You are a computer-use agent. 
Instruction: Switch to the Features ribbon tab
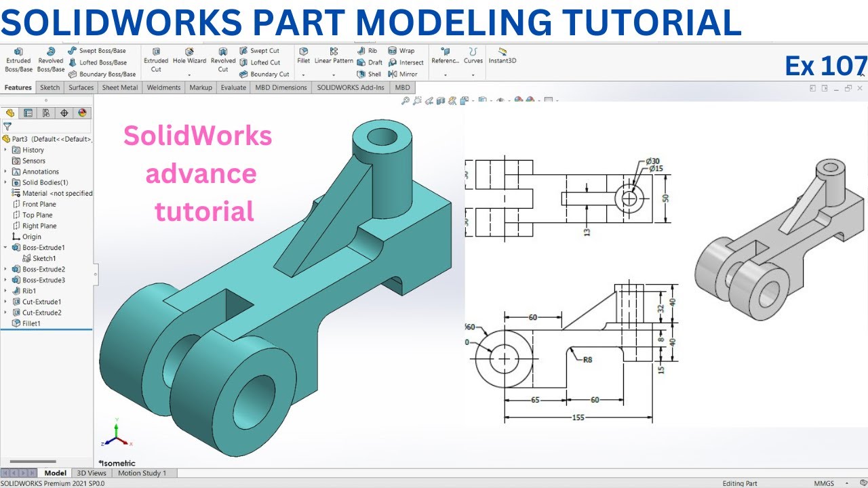18,87
